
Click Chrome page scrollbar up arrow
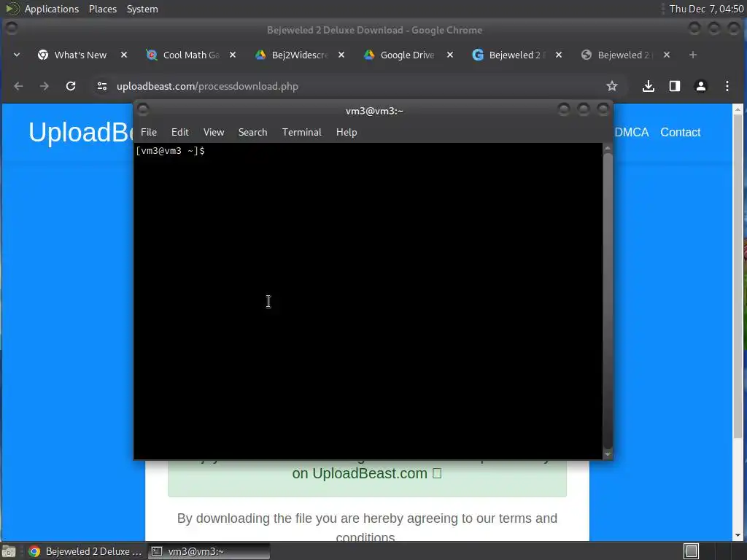pos(738,109)
